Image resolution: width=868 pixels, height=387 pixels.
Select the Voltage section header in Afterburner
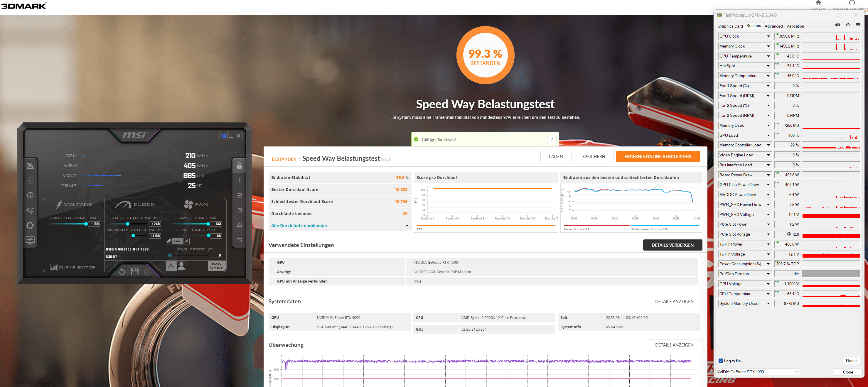click(74, 205)
